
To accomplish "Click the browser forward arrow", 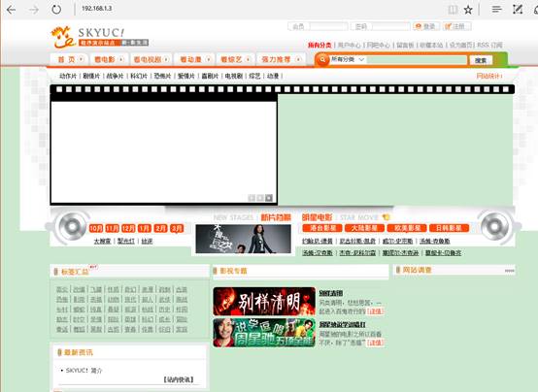I will pos(34,10).
